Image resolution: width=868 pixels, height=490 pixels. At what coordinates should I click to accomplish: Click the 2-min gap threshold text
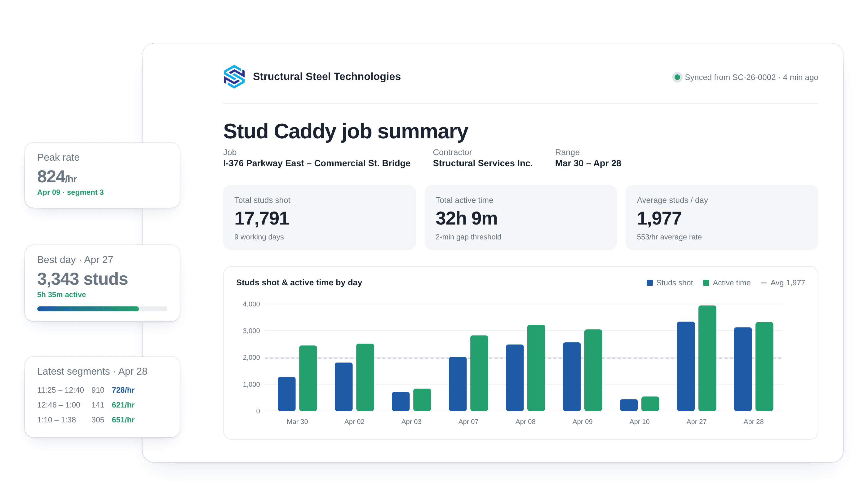point(468,237)
